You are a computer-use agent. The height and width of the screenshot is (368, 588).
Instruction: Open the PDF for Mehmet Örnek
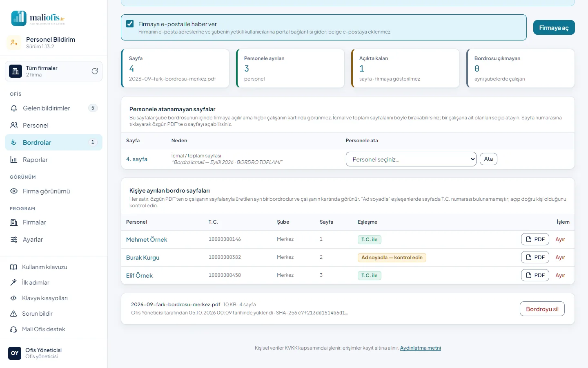point(535,240)
